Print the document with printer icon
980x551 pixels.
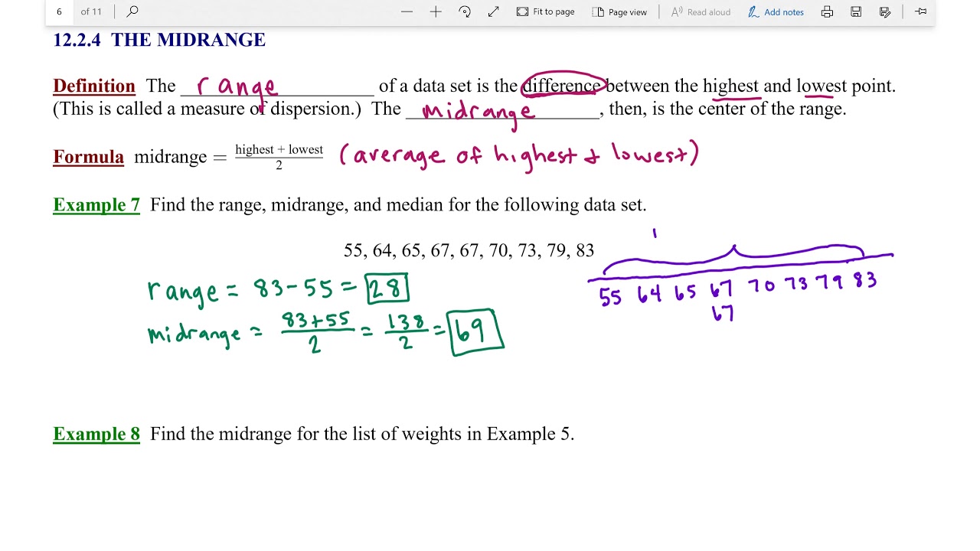pos(827,11)
